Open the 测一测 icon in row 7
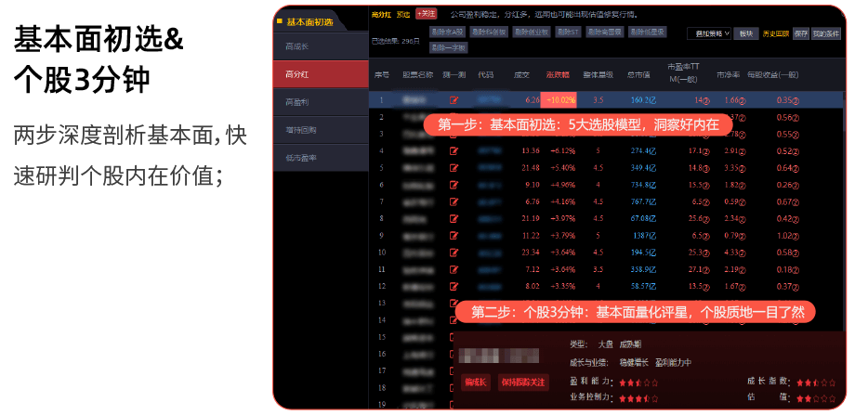 pyautogui.click(x=454, y=201)
